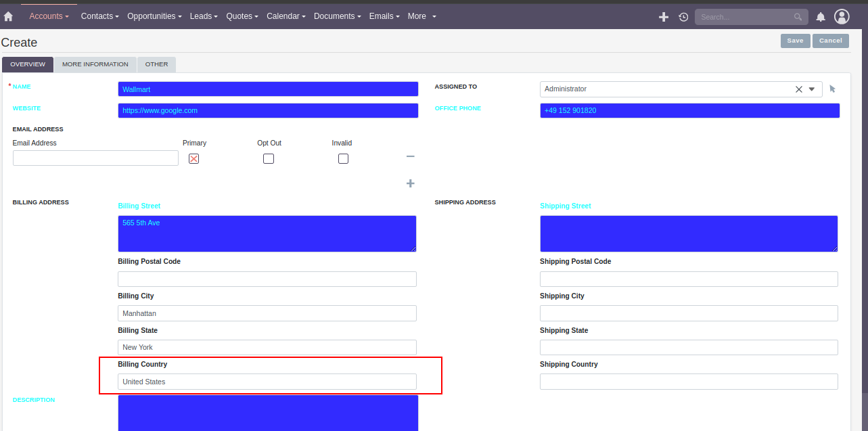868x431 pixels.
Task: Open the user profile avatar menu
Action: pos(842,17)
